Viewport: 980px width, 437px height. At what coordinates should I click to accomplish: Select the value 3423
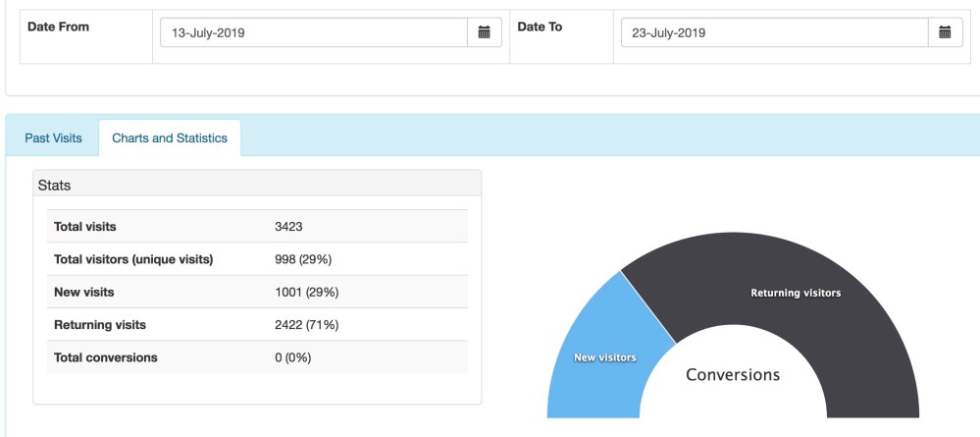(288, 227)
